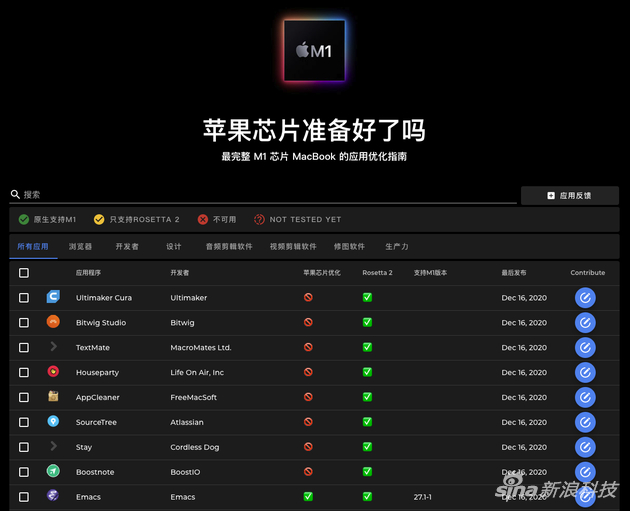630x511 pixels.
Task: Click not-optimized icon for AppCleaner
Action: click(308, 397)
